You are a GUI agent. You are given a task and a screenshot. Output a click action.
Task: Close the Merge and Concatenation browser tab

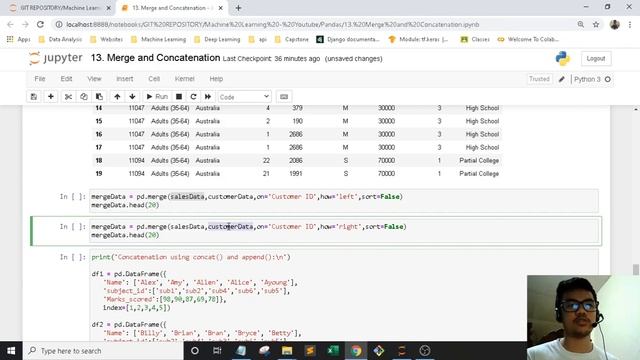pyautogui.click(x=220, y=8)
